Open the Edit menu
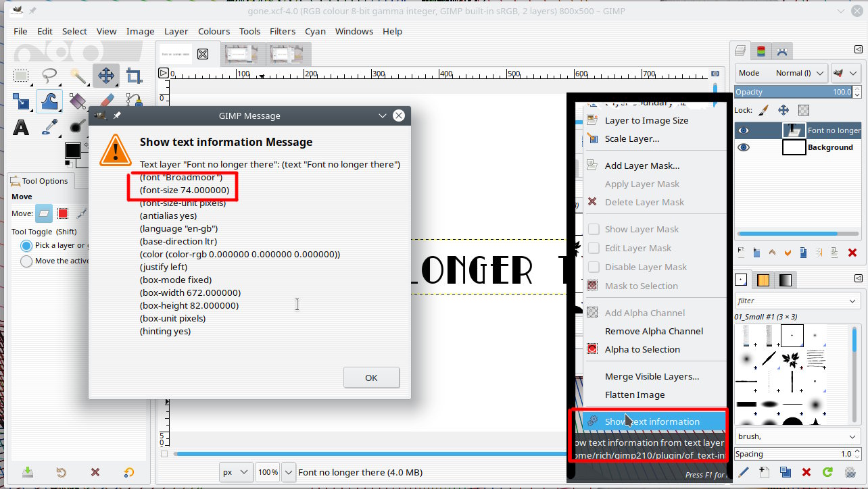868x489 pixels. [45, 31]
